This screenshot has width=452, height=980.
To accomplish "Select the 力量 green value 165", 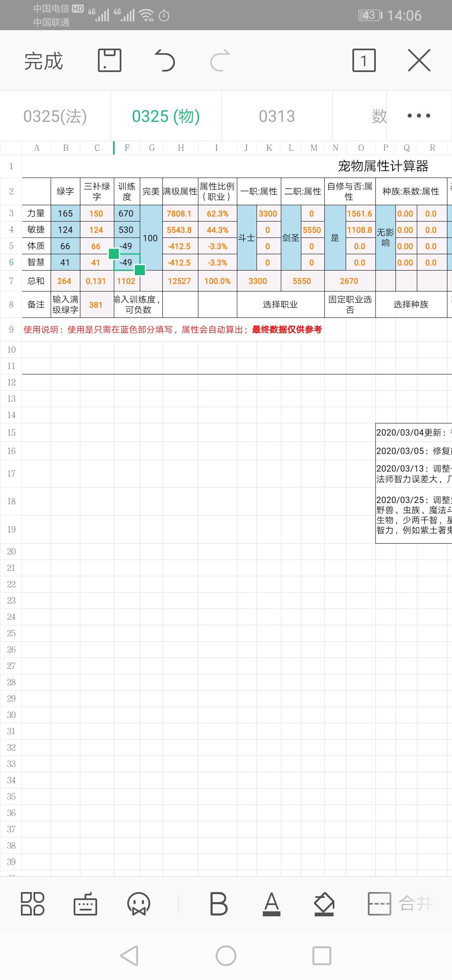I will click(65, 213).
